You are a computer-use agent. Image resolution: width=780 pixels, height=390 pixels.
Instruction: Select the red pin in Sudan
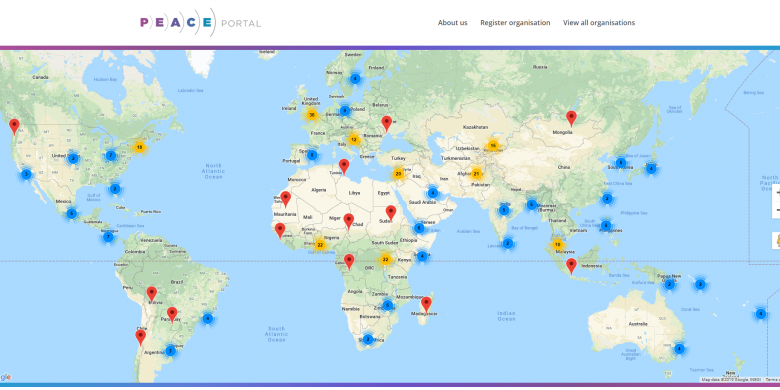[x=390, y=213]
